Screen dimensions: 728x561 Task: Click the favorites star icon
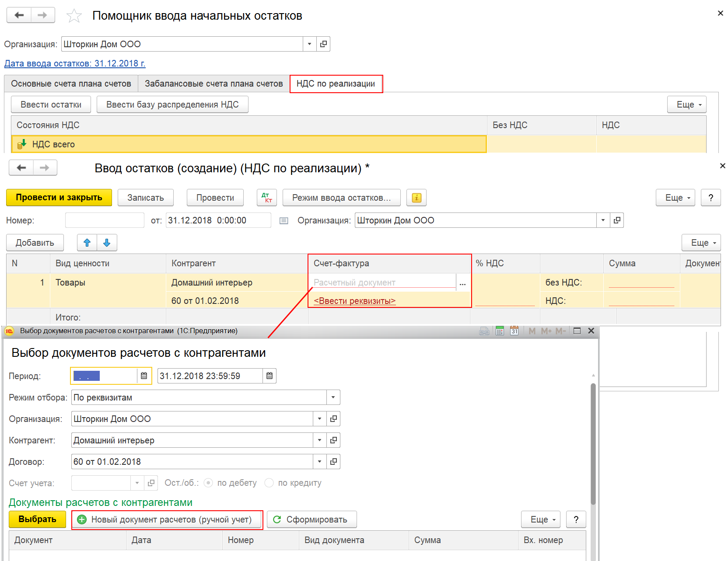click(x=74, y=16)
